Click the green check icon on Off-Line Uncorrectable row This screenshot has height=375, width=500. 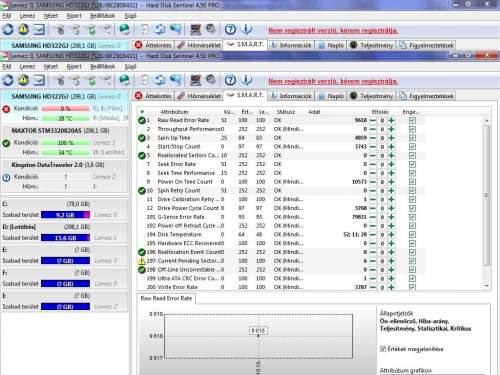[142, 270]
